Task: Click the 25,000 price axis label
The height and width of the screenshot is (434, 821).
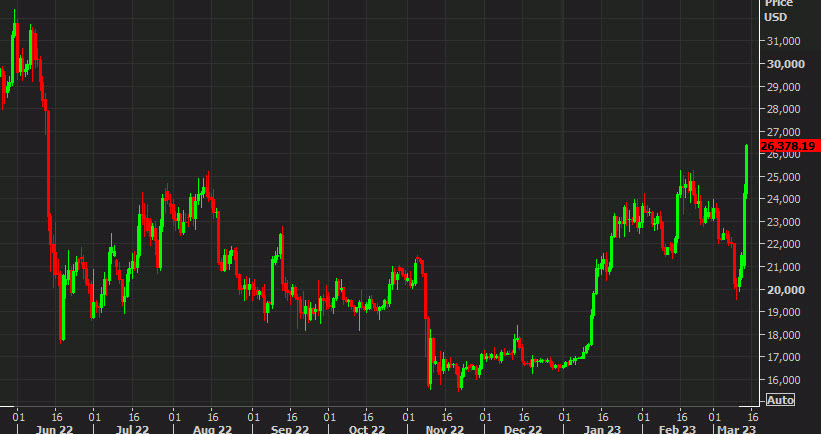Action: click(x=785, y=177)
